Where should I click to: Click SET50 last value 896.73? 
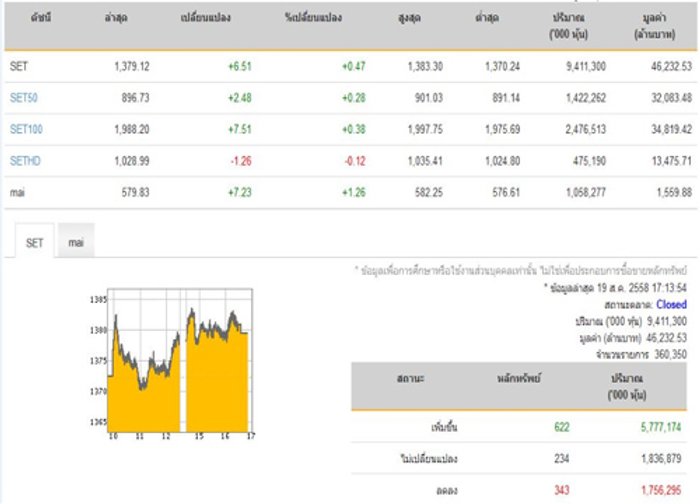pos(136,98)
